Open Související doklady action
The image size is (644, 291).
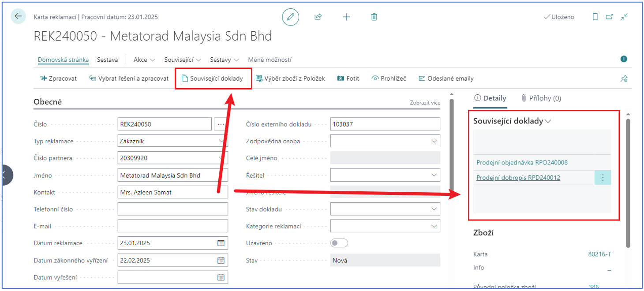212,78
